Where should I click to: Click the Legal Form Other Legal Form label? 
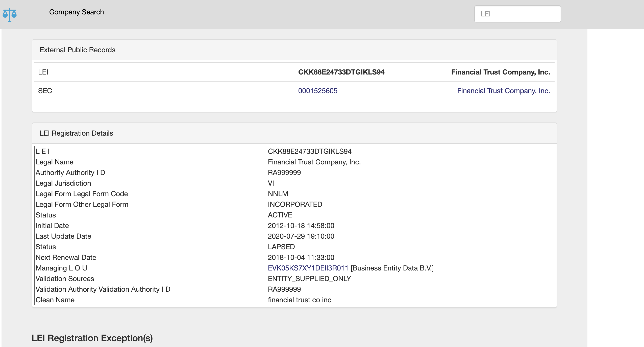(82, 204)
